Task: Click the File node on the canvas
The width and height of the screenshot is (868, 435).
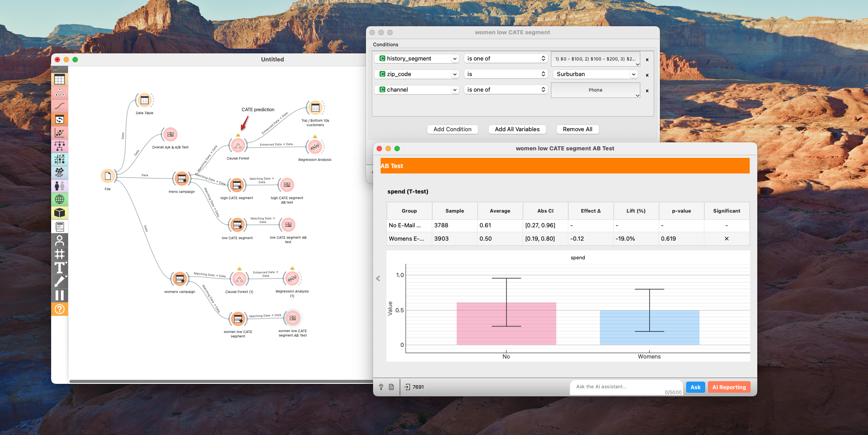Action: click(108, 177)
